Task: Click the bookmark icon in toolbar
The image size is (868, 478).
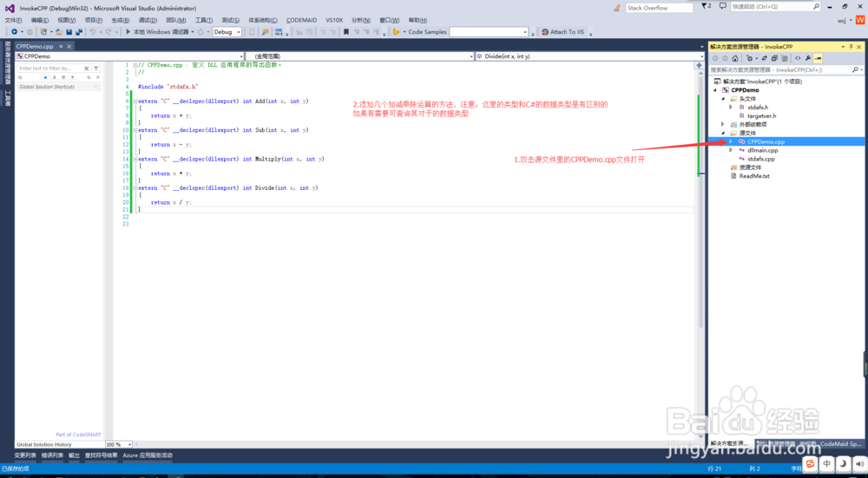Action: [346, 32]
